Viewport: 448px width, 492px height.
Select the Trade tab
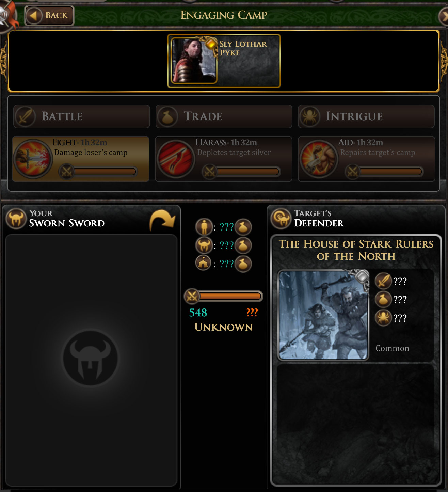(x=224, y=116)
